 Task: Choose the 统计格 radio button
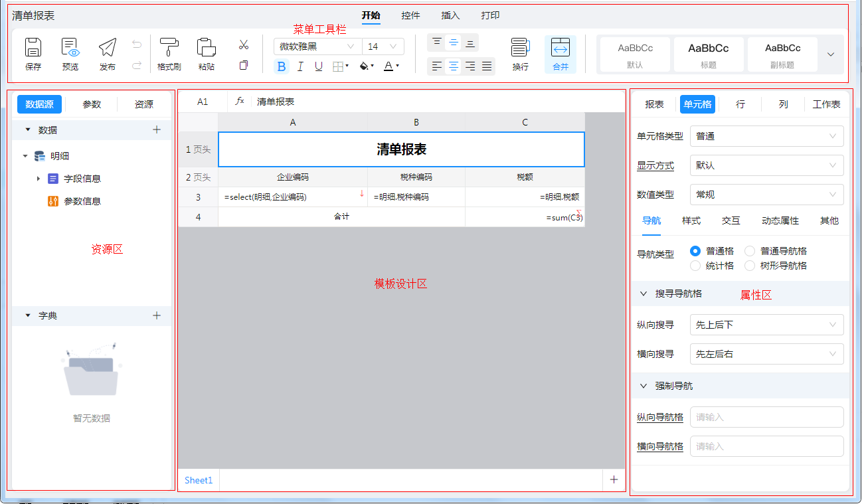[x=695, y=266]
